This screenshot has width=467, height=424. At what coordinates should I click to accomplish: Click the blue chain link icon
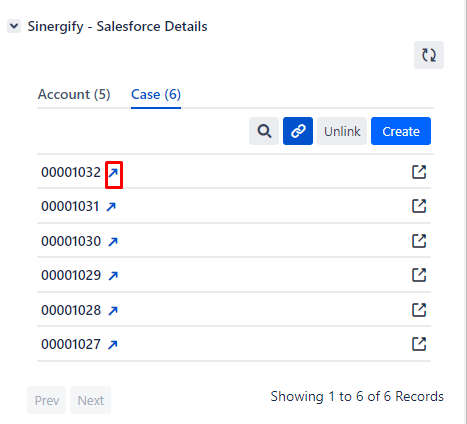tap(298, 131)
